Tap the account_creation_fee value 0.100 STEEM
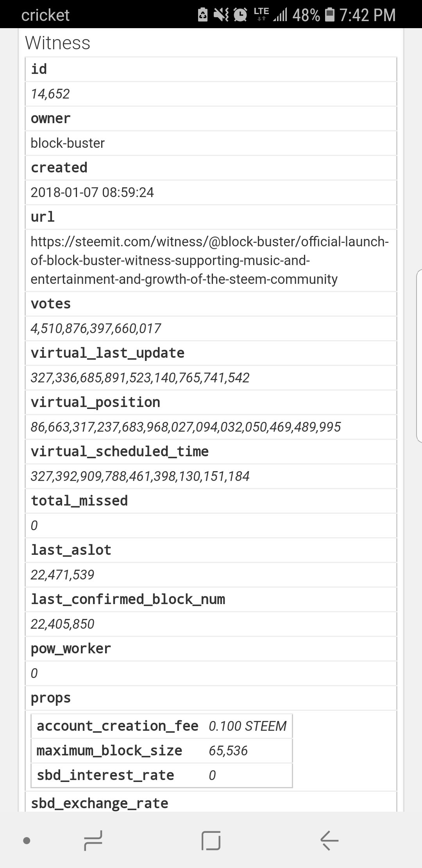 tap(248, 726)
